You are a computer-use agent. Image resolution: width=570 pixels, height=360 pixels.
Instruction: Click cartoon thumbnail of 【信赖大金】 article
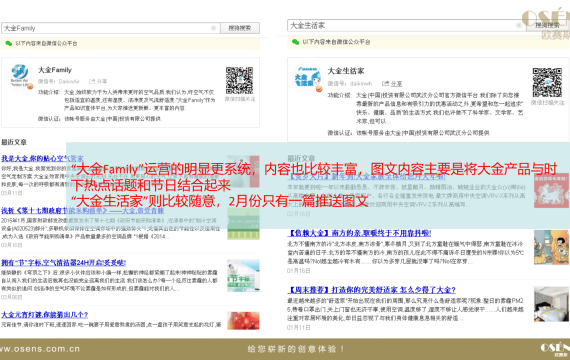tap(551, 247)
